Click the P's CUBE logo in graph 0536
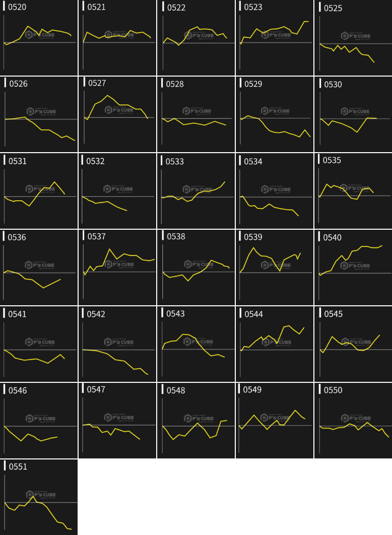This screenshot has width=392, height=535. 40,265
